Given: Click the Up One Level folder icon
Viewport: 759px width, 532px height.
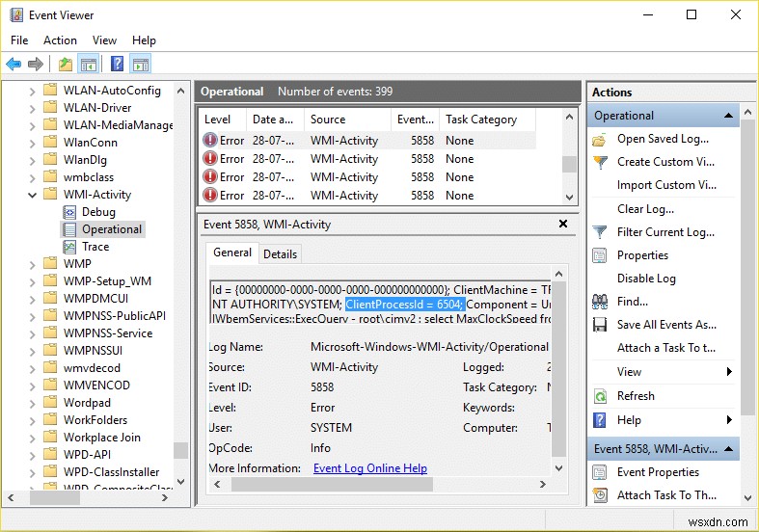Looking at the screenshot, I should pos(65,65).
